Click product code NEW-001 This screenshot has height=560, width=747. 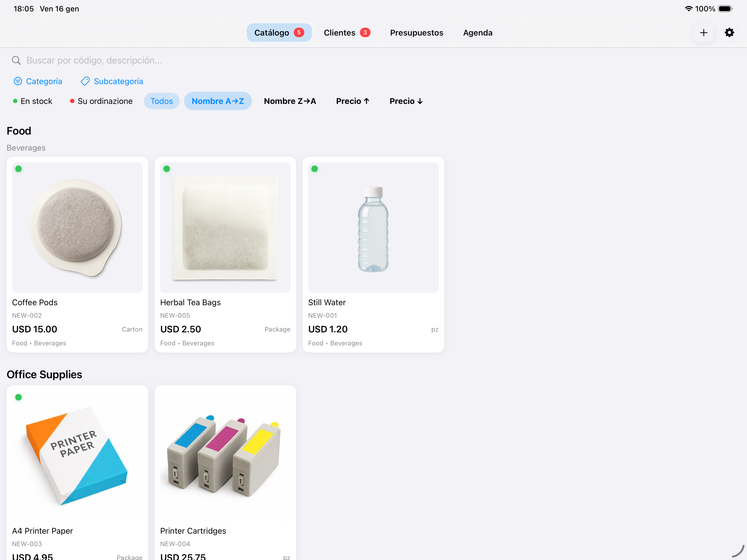(x=322, y=315)
